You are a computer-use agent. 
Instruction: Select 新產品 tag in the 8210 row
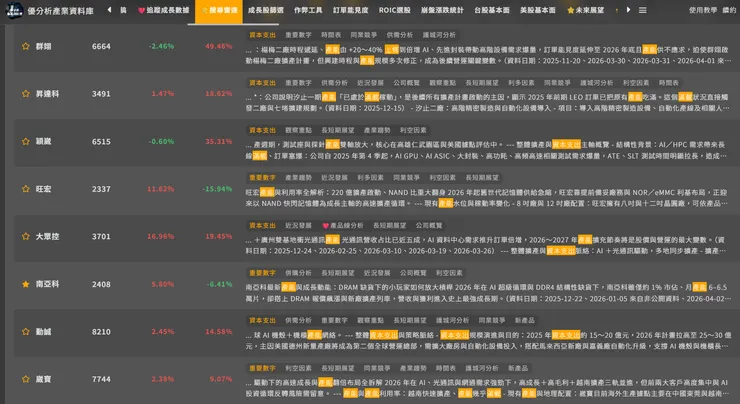pos(524,320)
